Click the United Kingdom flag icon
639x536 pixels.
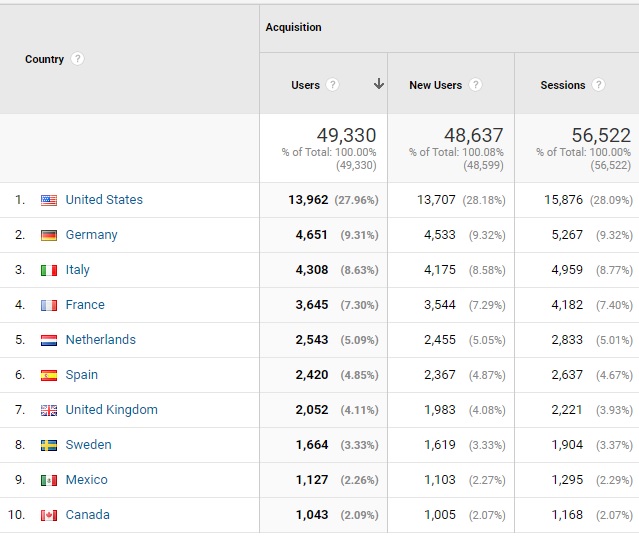[x=49, y=410]
